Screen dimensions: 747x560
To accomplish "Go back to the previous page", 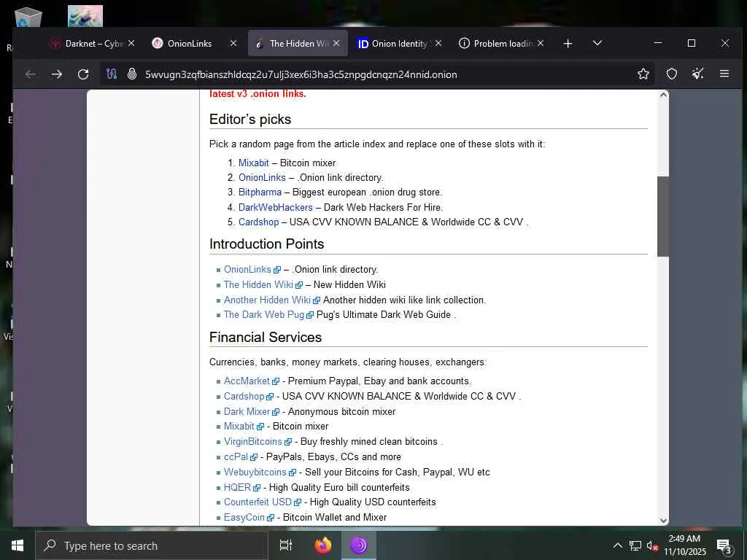I will pyautogui.click(x=31, y=74).
